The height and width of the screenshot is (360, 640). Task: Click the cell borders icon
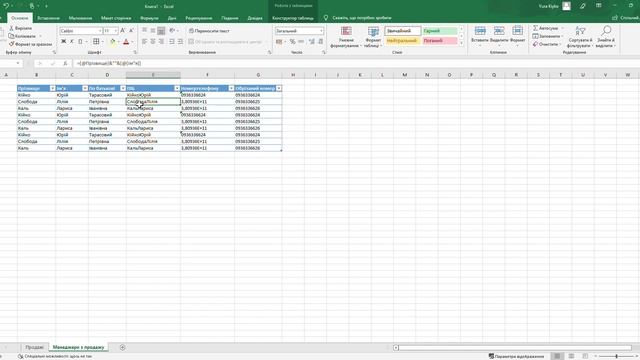(x=96, y=42)
